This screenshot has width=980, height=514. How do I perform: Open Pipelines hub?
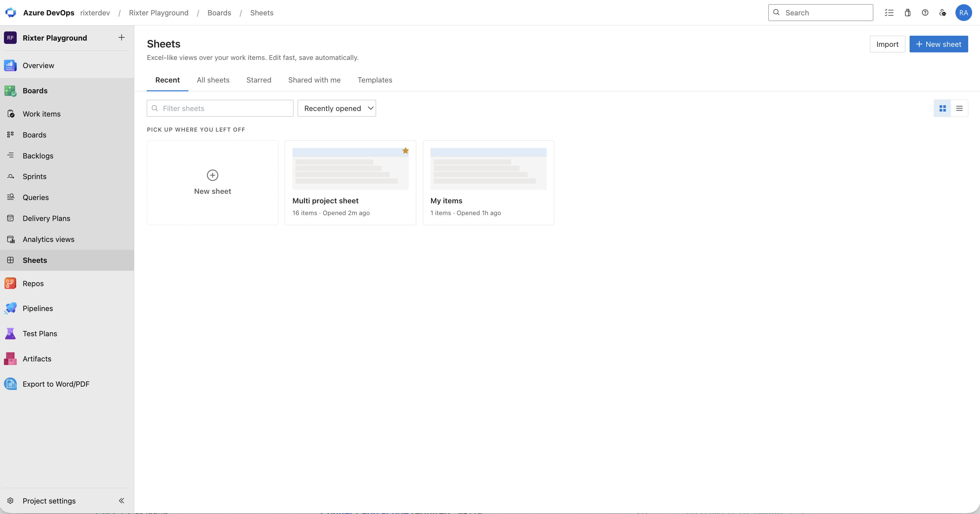(67, 308)
